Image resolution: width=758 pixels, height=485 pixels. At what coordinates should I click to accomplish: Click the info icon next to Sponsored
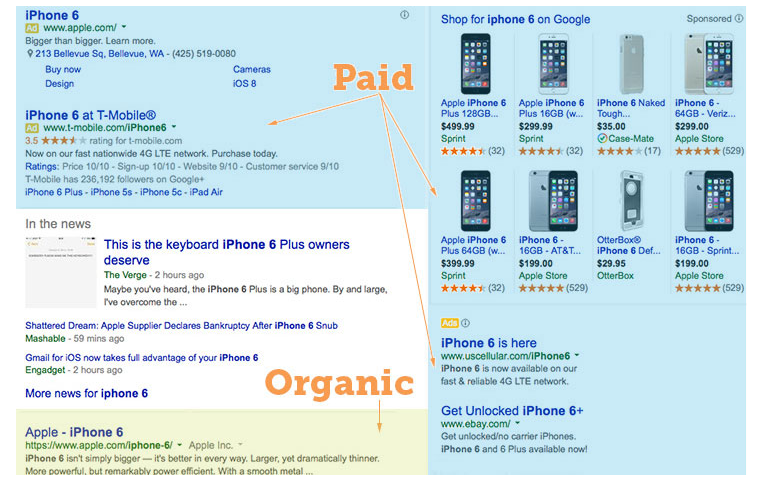point(739,18)
